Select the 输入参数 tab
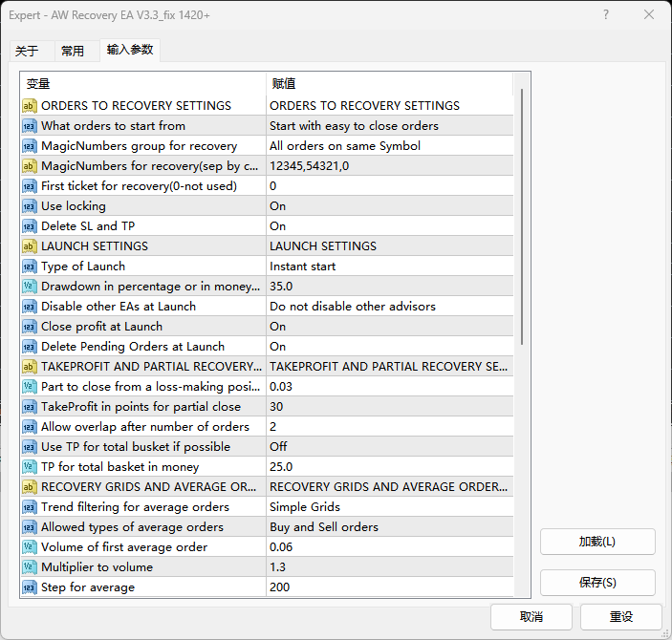The height and width of the screenshot is (640, 672). (x=130, y=50)
